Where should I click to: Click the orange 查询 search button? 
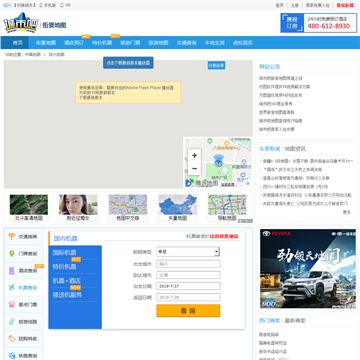[188, 311]
